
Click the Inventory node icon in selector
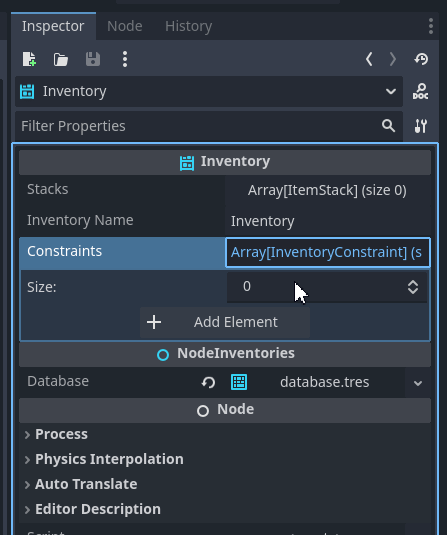(27, 91)
